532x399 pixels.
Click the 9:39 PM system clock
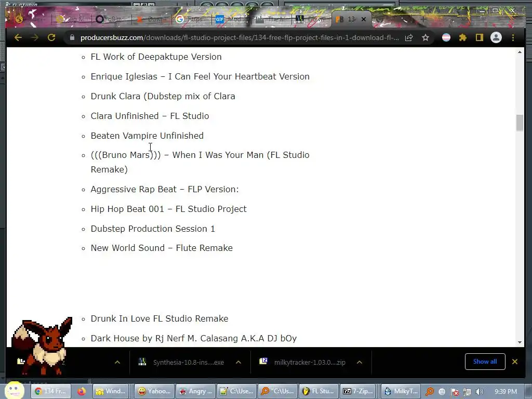coord(506,392)
